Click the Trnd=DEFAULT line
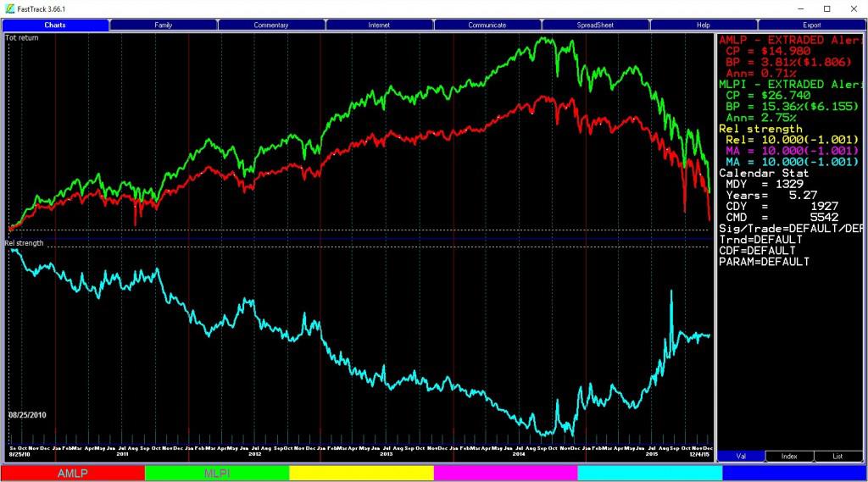 (x=760, y=239)
